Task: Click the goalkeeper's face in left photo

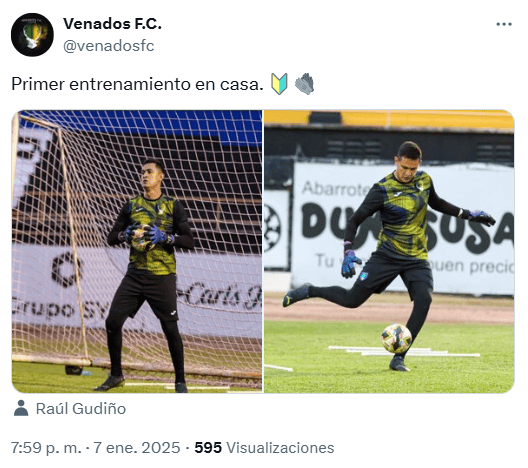Action: 150,176
